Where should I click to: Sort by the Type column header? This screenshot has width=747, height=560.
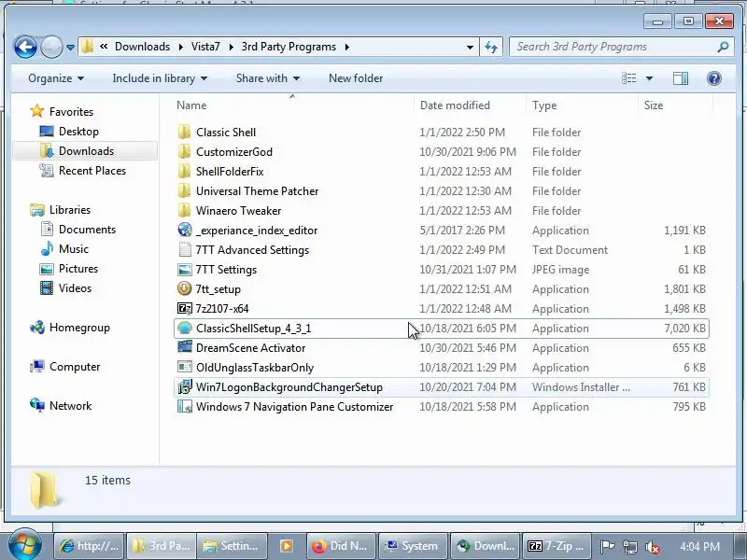544,105
